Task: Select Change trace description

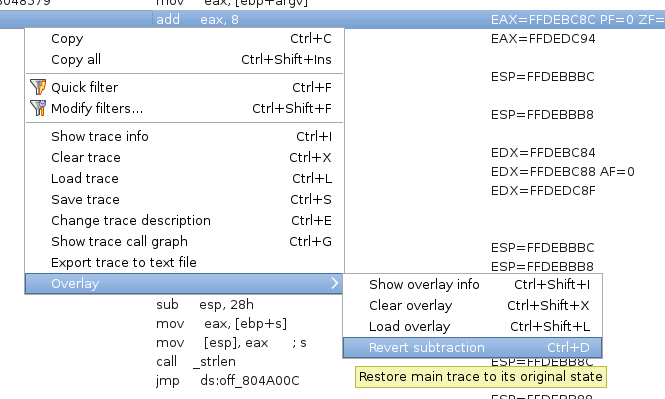Action: point(184,220)
